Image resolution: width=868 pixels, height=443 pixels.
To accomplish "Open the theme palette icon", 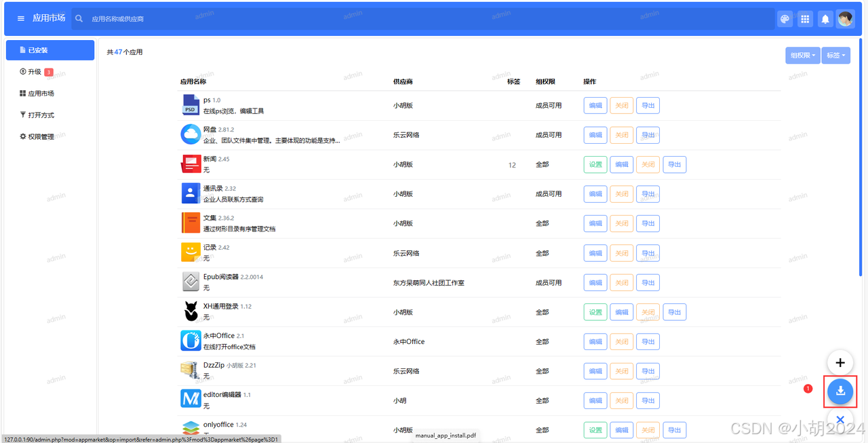I will (785, 19).
